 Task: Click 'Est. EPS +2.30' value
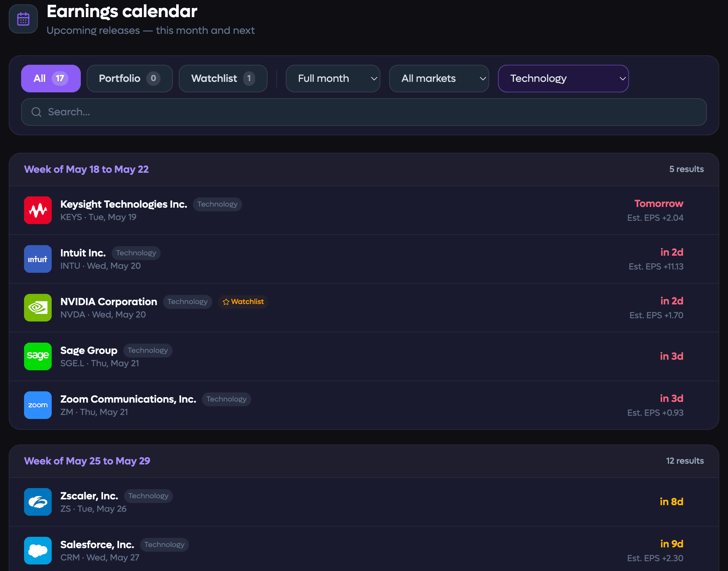[x=655, y=558]
